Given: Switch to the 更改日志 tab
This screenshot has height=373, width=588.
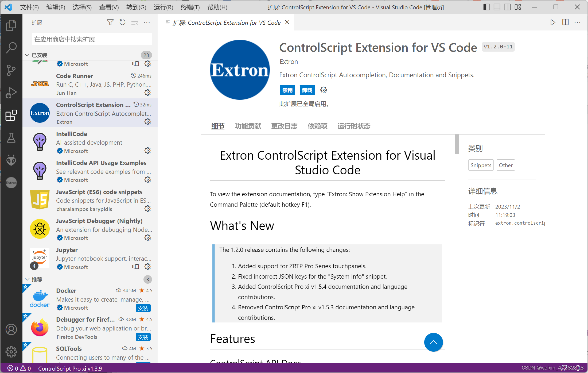Looking at the screenshot, I should pos(284,126).
